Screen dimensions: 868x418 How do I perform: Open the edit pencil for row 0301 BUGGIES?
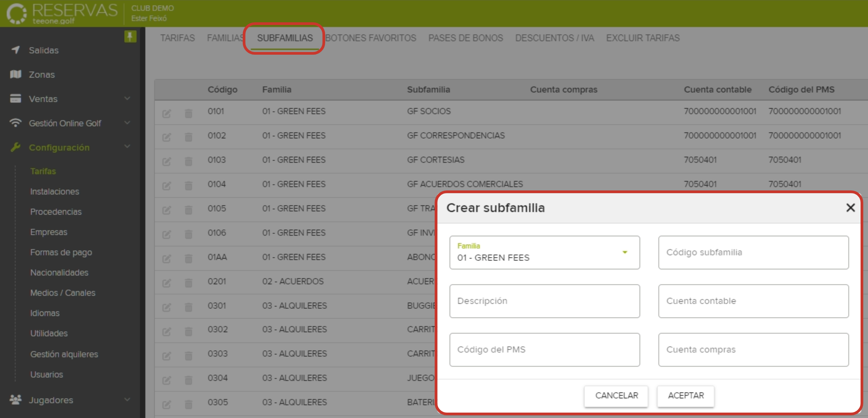167,307
